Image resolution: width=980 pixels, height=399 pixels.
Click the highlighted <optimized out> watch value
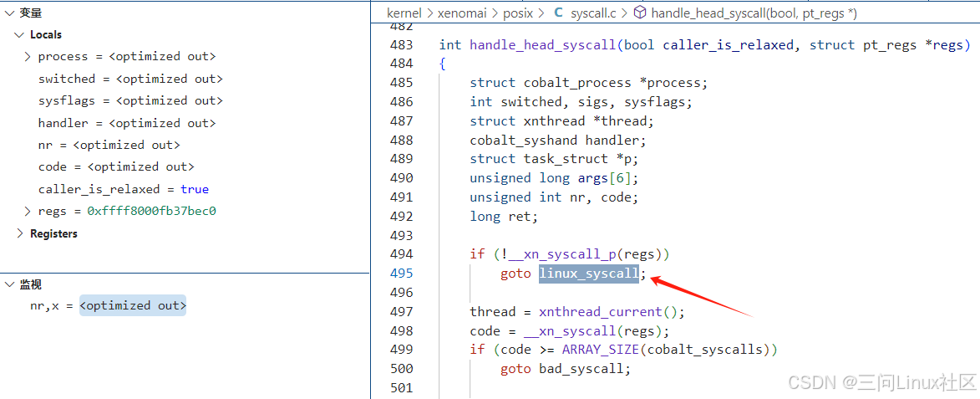[133, 306]
